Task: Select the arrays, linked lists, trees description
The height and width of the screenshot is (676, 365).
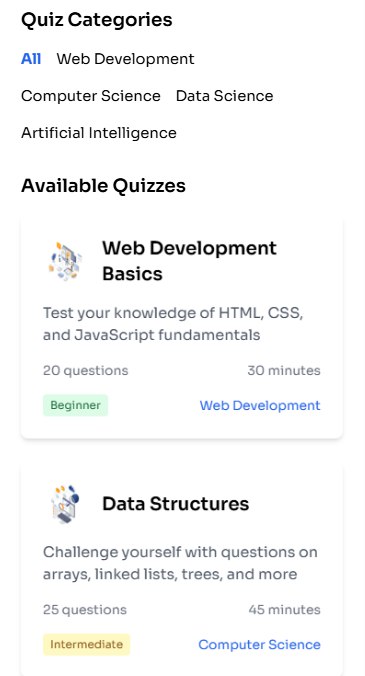Action: [180, 563]
